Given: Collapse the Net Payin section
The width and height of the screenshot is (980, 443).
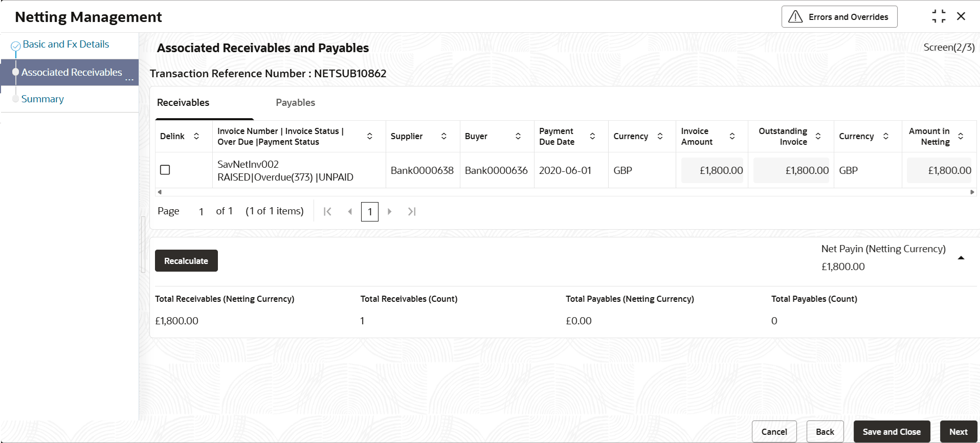Looking at the screenshot, I should (x=961, y=258).
